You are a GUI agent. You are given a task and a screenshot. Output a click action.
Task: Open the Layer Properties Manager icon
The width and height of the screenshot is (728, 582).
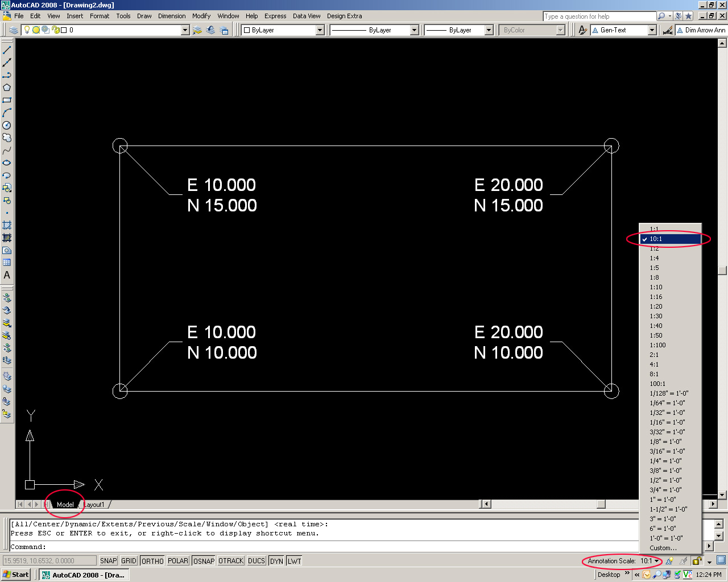point(13,30)
